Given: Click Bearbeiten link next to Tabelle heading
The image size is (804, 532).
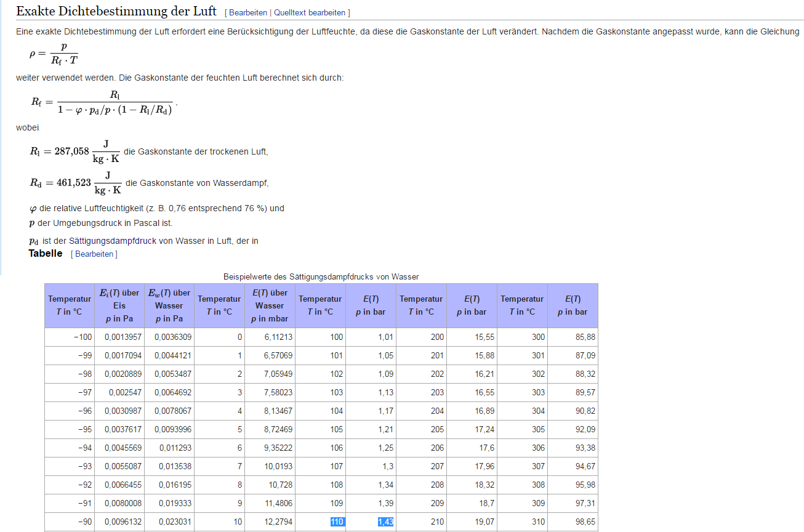Looking at the screenshot, I should coord(94,254).
